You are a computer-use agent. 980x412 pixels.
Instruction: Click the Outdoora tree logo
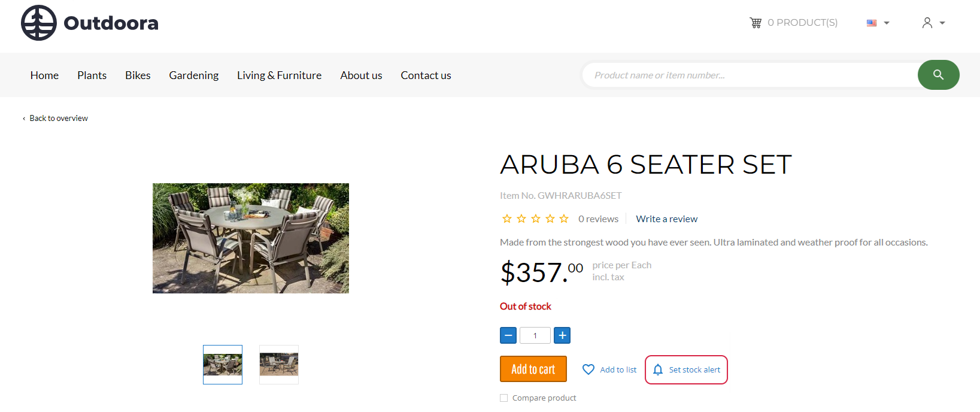(x=39, y=23)
